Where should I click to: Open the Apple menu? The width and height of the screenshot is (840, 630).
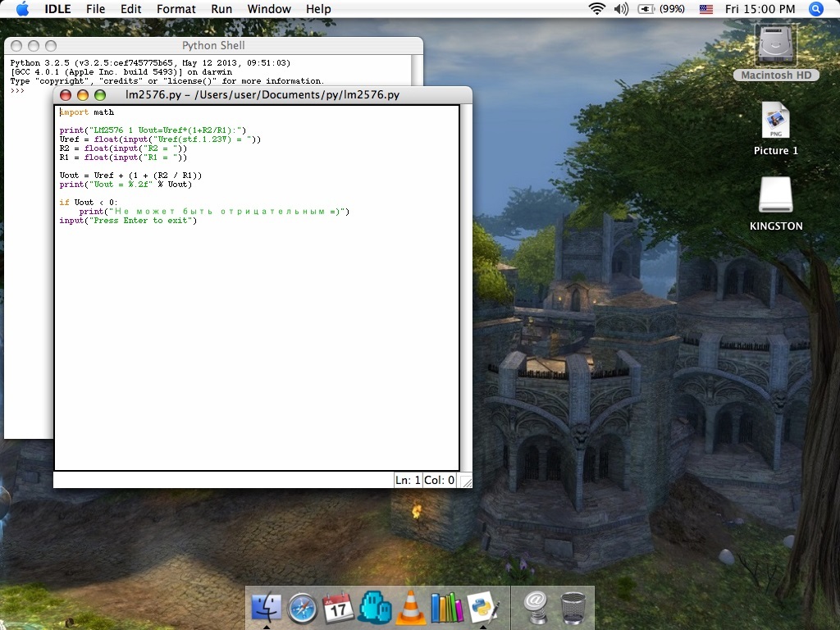[22, 8]
